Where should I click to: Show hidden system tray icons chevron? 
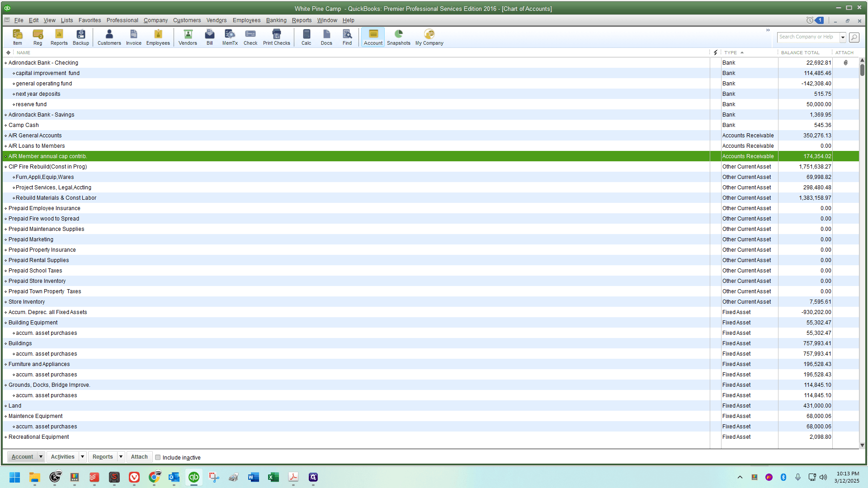click(x=740, y=477)
